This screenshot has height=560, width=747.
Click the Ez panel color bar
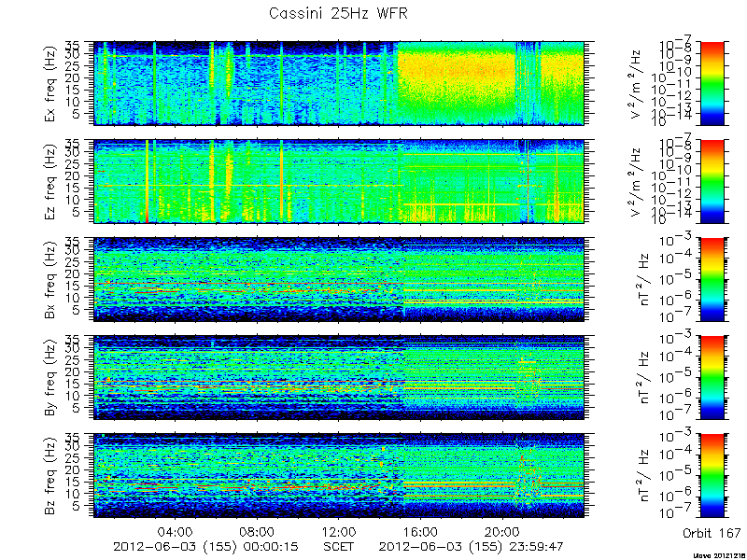(712, 181)
